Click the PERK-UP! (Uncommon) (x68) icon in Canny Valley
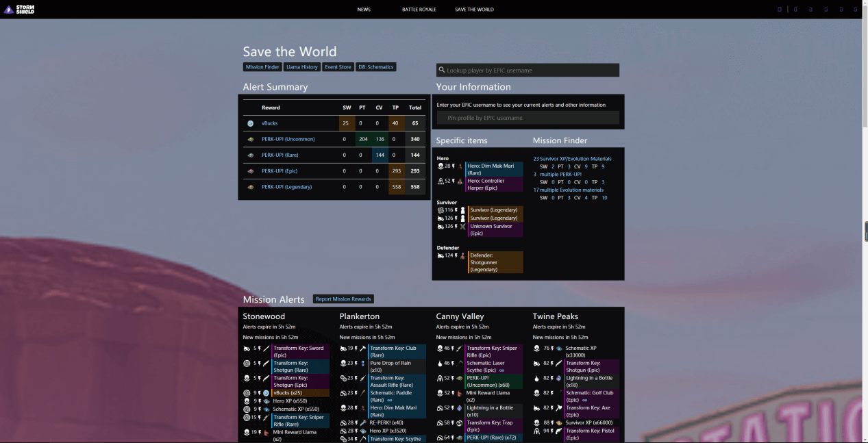868x443 pixels. coord(460,378)
